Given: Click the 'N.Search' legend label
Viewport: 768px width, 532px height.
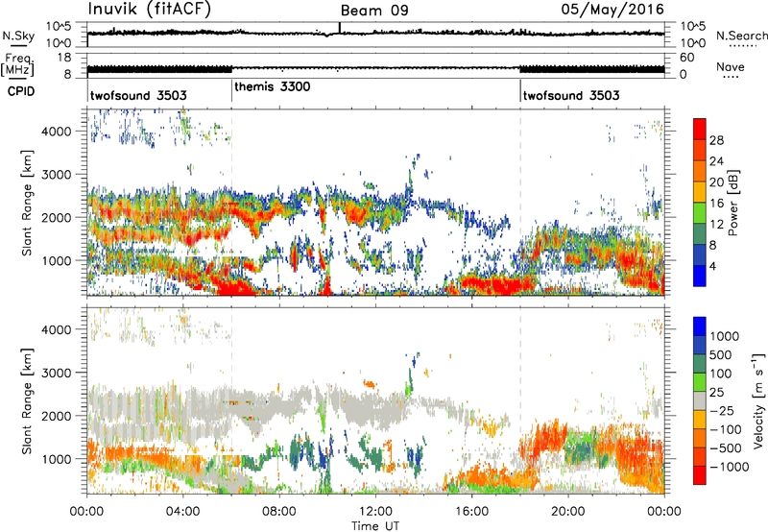Looking at the screenshot, I should (741, 36).
